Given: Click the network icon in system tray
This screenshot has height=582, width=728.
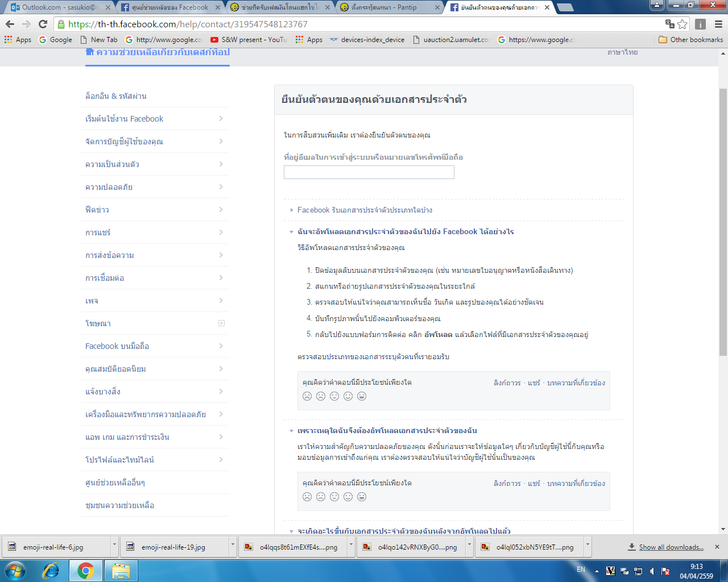Looking at the screenshot, I should pos(638,571).
